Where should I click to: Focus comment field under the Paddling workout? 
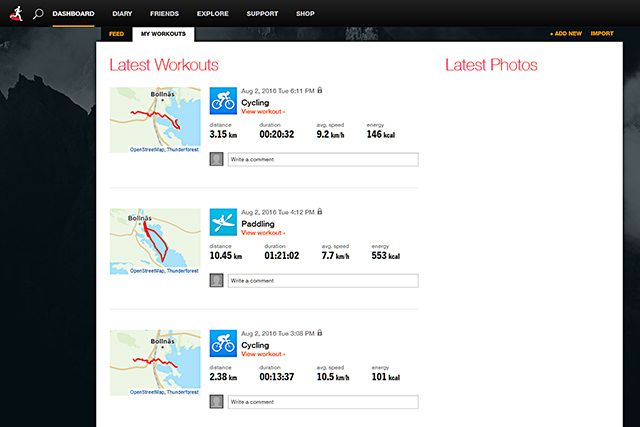[x=323, y=281]
